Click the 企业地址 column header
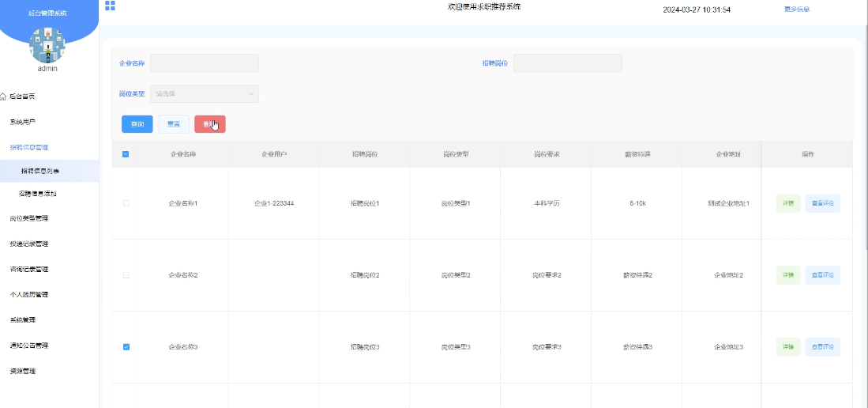The width and height of the screenshot is (868, 408). [x=728, y=154]
